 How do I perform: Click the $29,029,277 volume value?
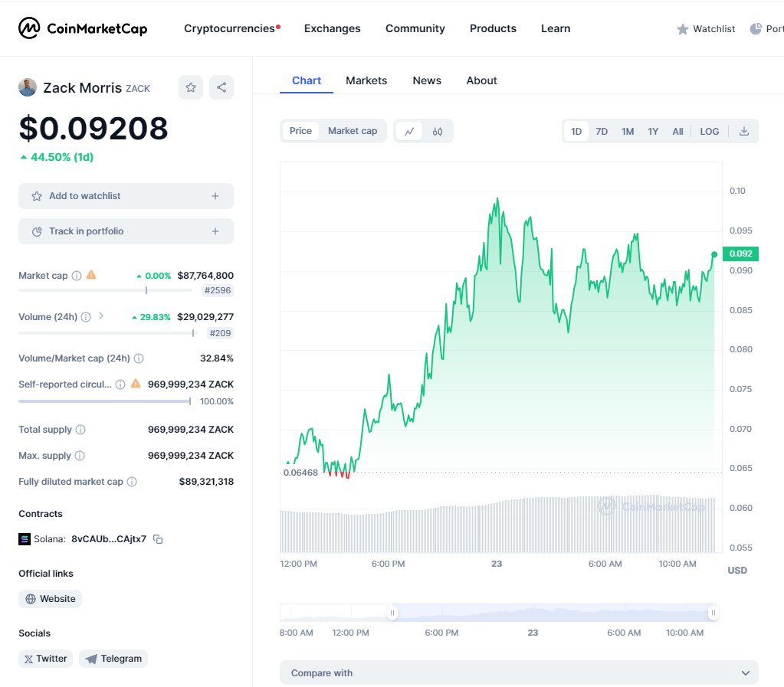205,317
